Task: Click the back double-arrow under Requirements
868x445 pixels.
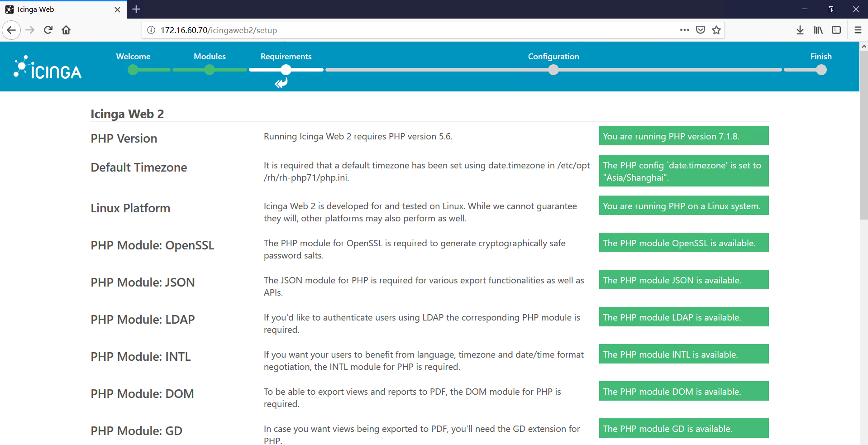Action: pyautogui.click(x=281, y=83)
